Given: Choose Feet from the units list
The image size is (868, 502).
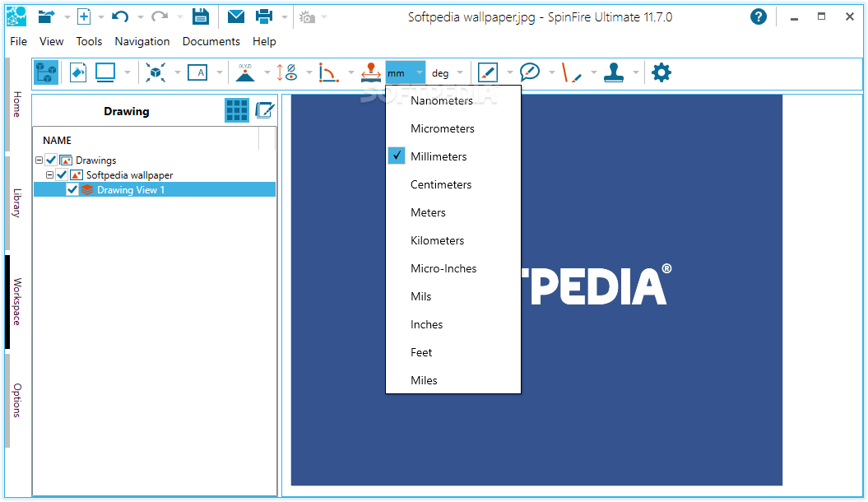Looking at the screenshot, I should pyautogui.click(x=453, y=352).
